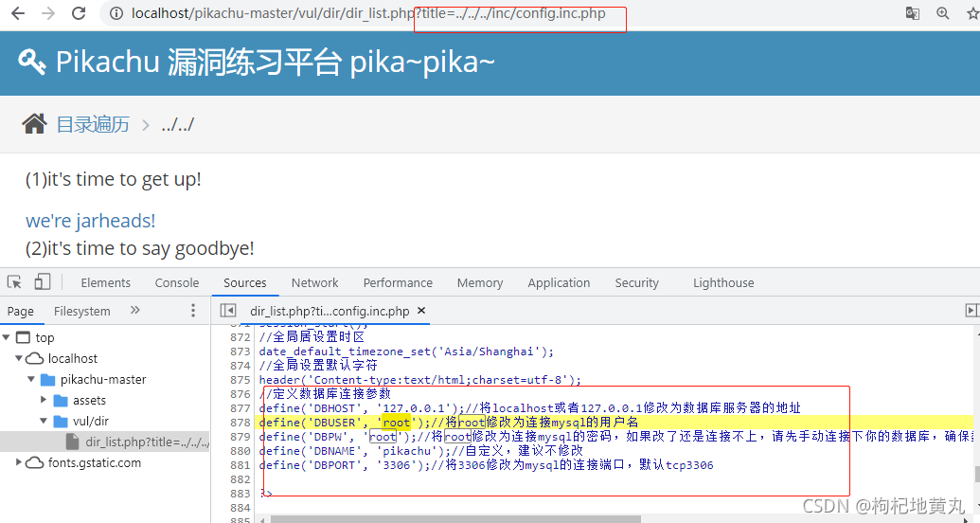Click the home icon in breadcrumb
980x523 pixels.
[34, 124]
